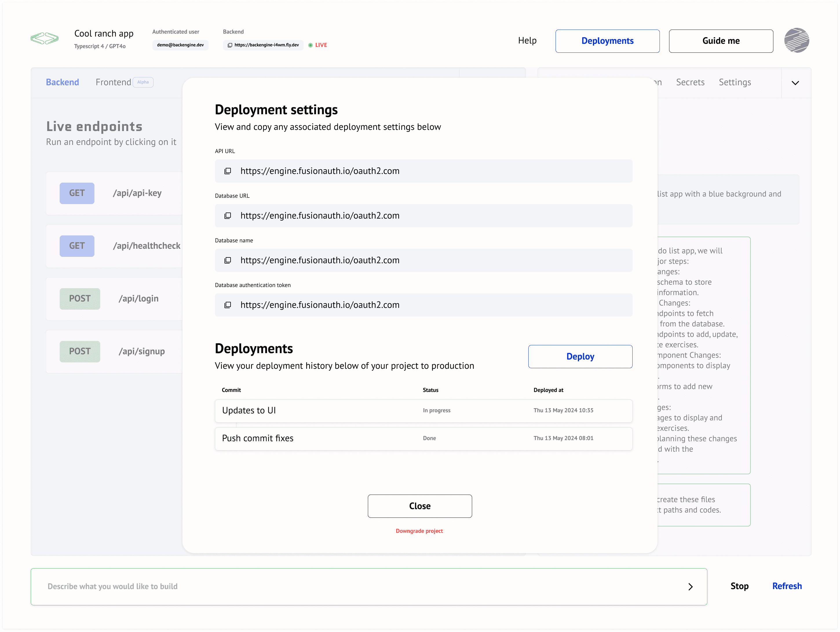The image size is (840, 632).
Task: Copy the API URL value
Action: tap(227, 171)
